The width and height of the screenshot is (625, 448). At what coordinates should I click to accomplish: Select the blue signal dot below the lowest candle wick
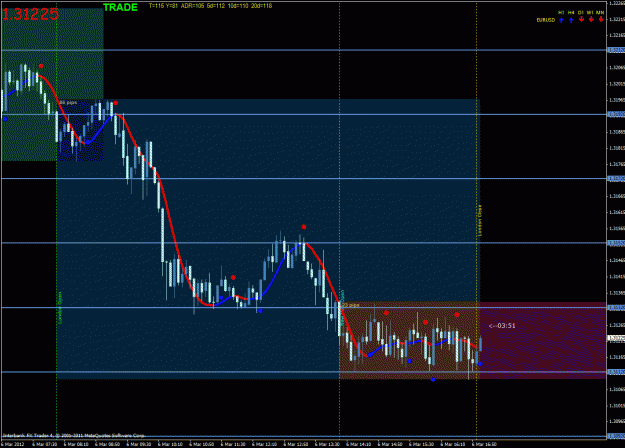pos(433,379)
